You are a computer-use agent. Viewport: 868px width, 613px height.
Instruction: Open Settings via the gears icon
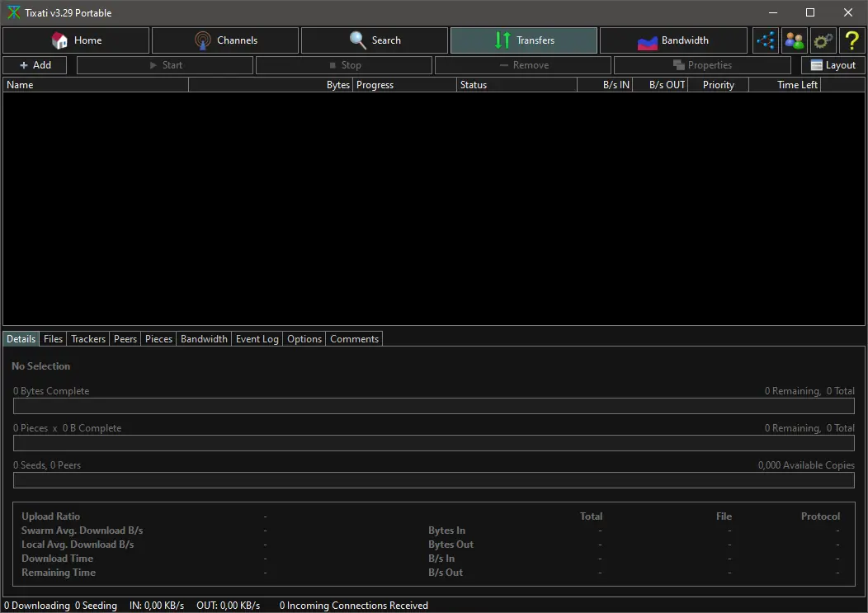pos(823,40)
